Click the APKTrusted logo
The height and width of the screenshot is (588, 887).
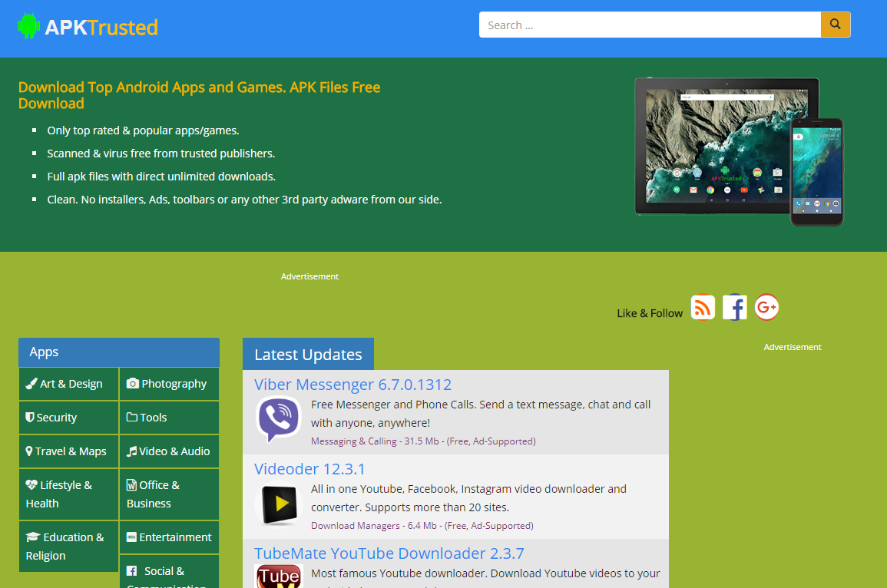pos(88,27)
